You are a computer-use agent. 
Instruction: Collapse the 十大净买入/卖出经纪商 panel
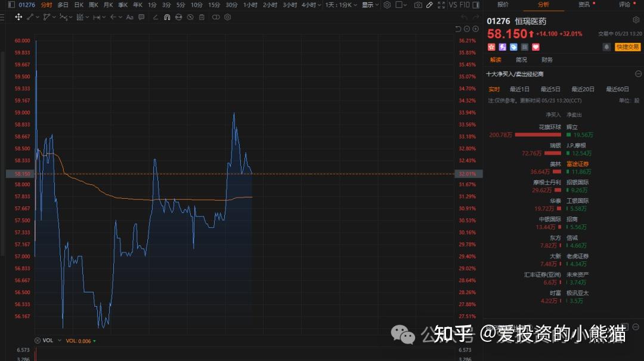(x=638, y=73)
